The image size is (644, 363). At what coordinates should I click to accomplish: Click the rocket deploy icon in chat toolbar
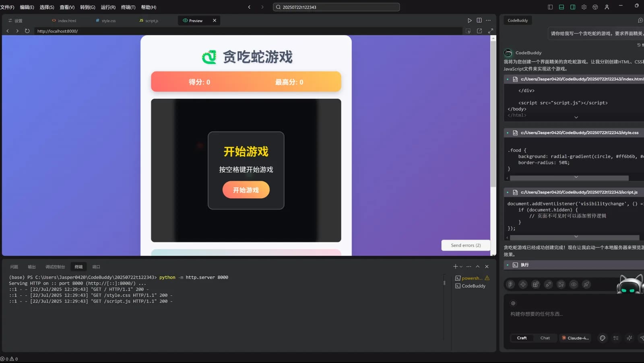pyautogui.click(x=586, y=284)
